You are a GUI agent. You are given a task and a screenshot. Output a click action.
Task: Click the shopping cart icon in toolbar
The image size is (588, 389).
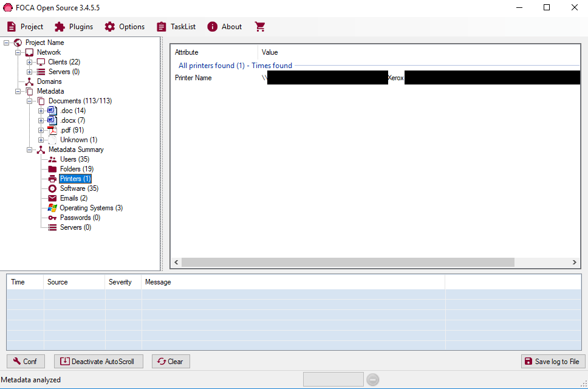260,27
